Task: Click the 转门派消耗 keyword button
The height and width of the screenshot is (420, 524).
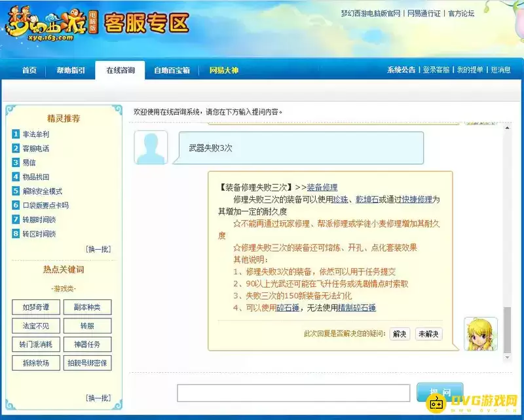Action: [36, 344]
